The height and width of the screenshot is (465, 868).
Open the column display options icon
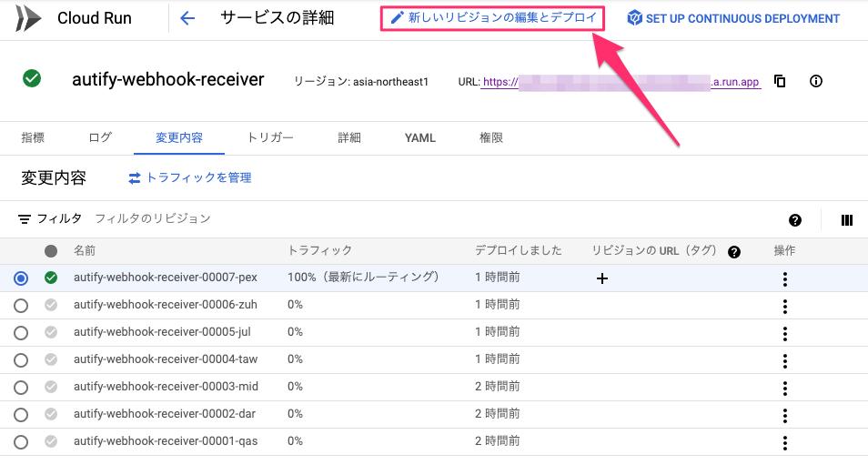click(847, 220)
